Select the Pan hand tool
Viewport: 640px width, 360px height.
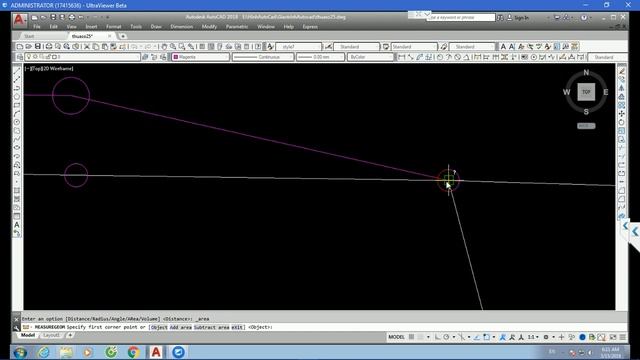pos(164,47)
